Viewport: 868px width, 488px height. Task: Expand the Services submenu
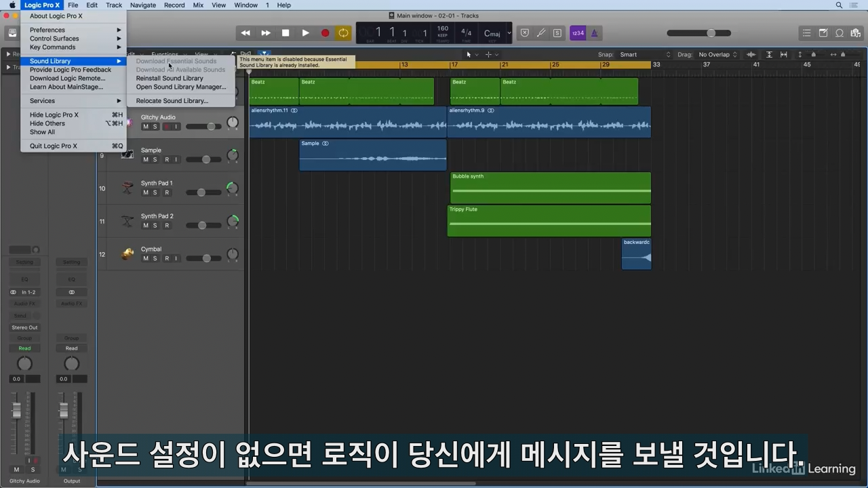(x=75, y=101)
